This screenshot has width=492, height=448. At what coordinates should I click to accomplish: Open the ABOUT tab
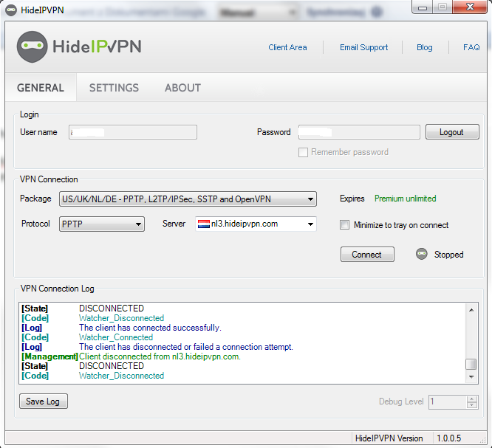[182, 88]
